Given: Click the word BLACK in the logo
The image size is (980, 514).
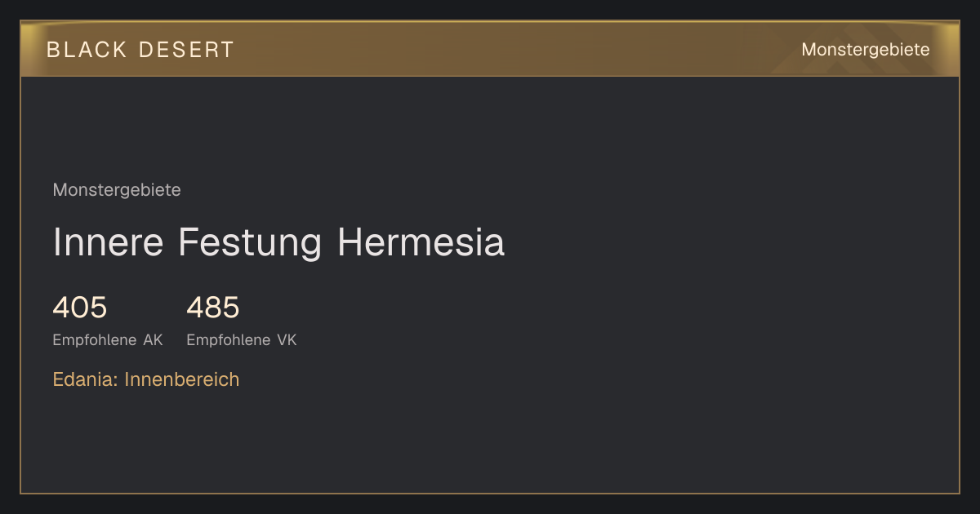Looking at the screenshot, I should (87, 50).
